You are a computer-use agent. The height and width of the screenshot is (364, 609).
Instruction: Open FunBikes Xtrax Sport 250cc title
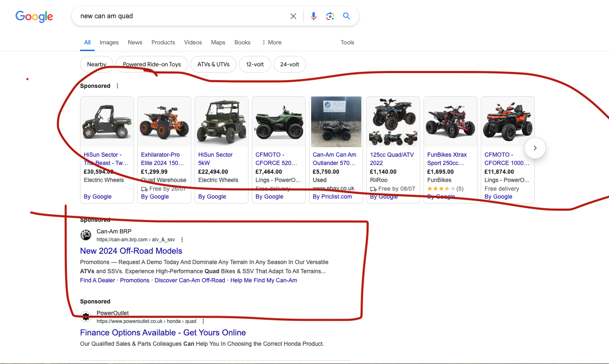click(x=447, y=159)
